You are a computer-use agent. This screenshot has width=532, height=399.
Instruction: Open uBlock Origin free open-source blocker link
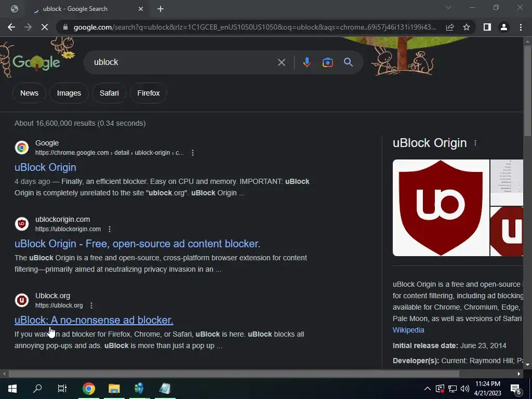(x=137, y=244)
